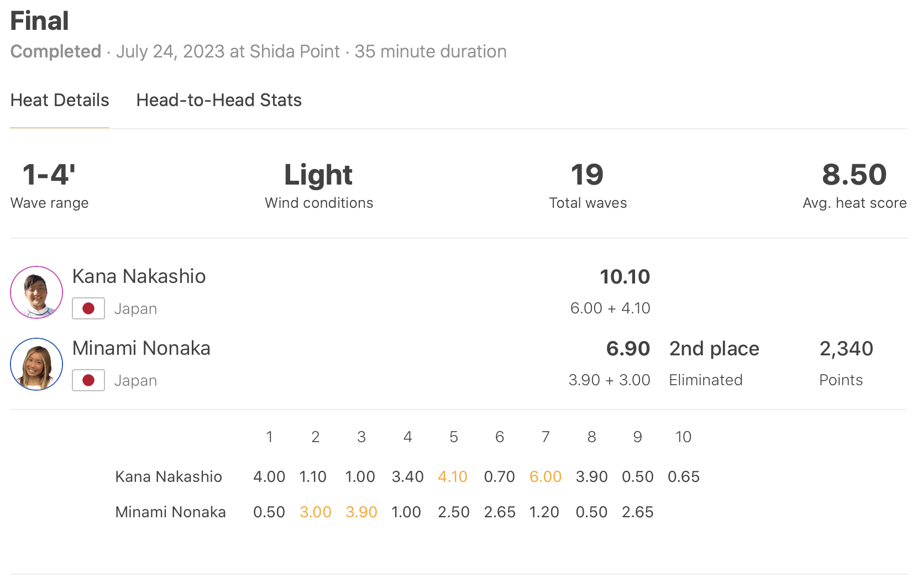Screen dimensions: 923x588
Task: Click Japan flag icon under Kana Nakashio
Action: 88,308
